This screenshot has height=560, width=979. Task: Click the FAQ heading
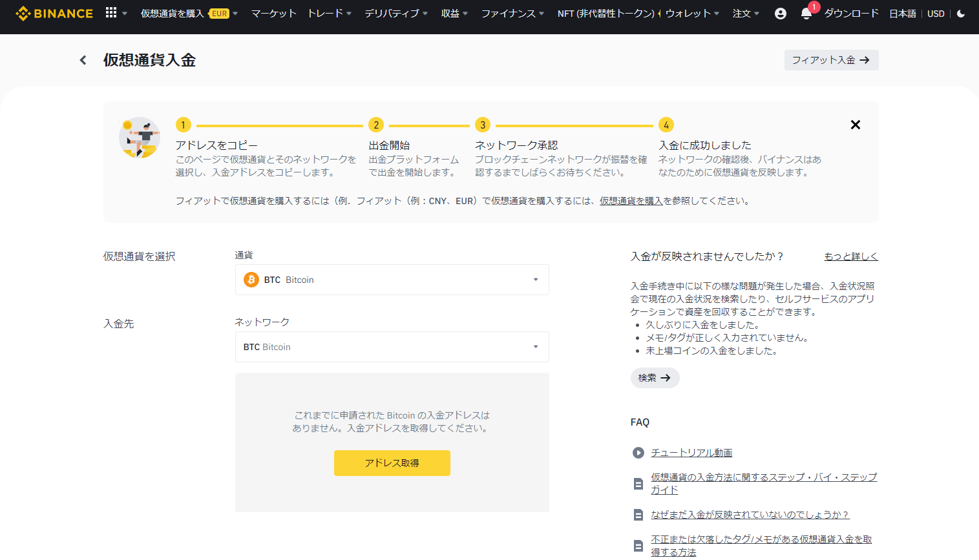640,422
